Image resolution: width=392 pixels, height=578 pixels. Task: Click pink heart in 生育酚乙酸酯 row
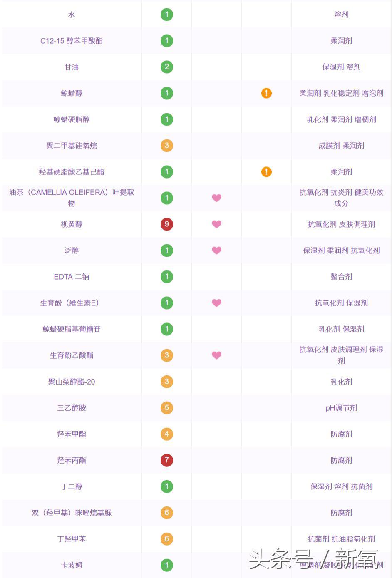click(x=216, y=355)
